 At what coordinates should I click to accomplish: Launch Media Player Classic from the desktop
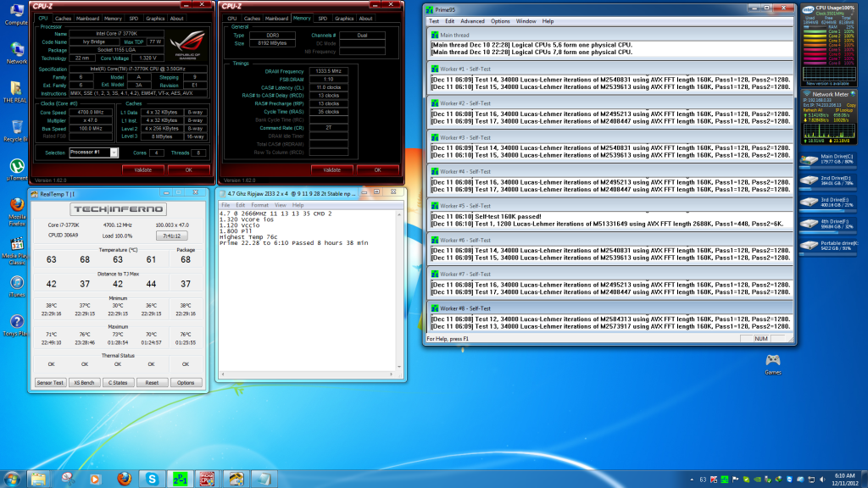(16, 252)
